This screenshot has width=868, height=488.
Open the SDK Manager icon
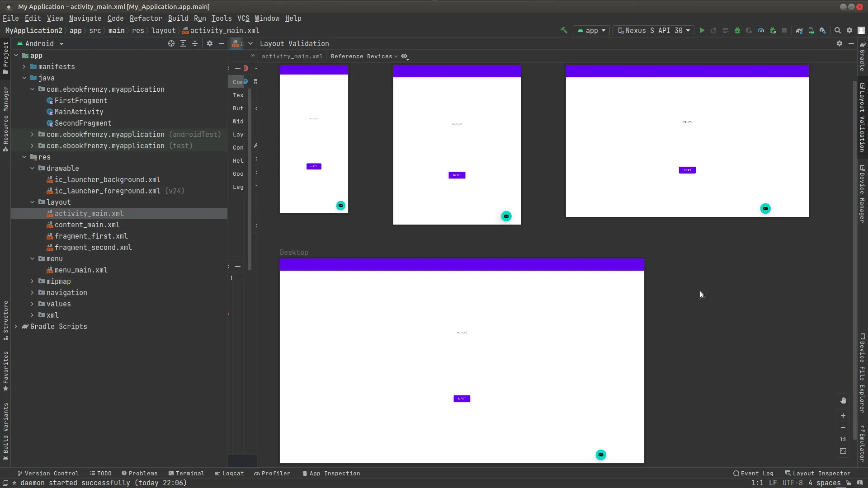coord(823,30)
